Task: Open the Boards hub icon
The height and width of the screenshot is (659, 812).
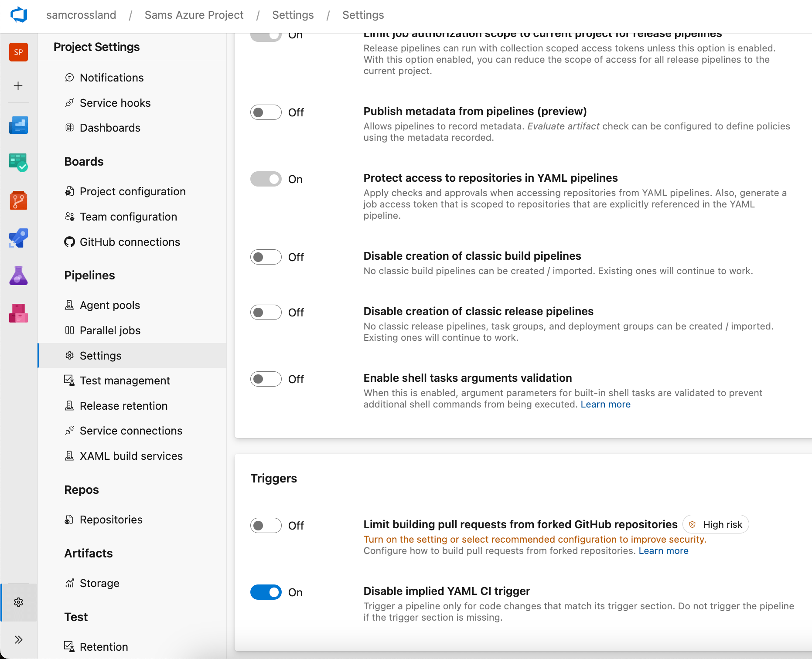Action: pos(18,163)
